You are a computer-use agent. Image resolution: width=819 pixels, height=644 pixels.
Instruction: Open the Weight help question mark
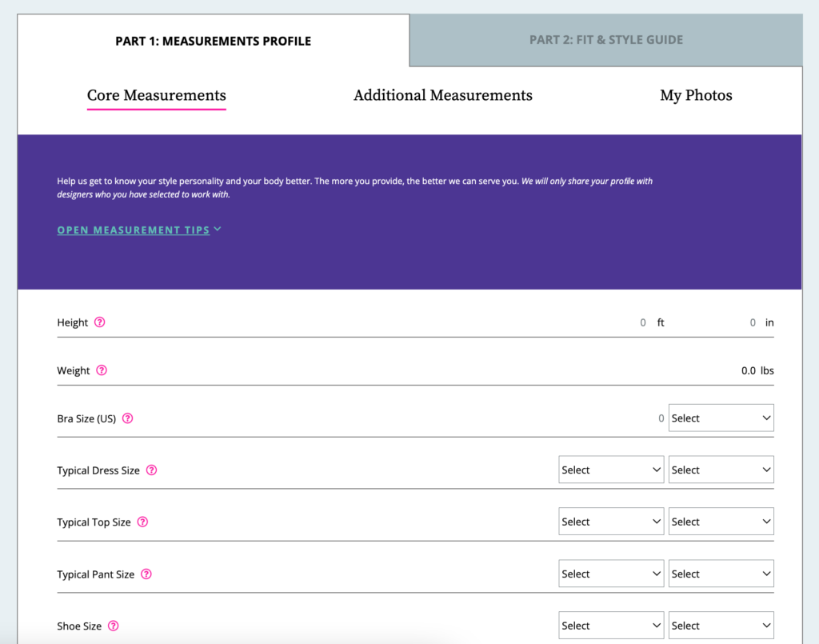[102, 370]
